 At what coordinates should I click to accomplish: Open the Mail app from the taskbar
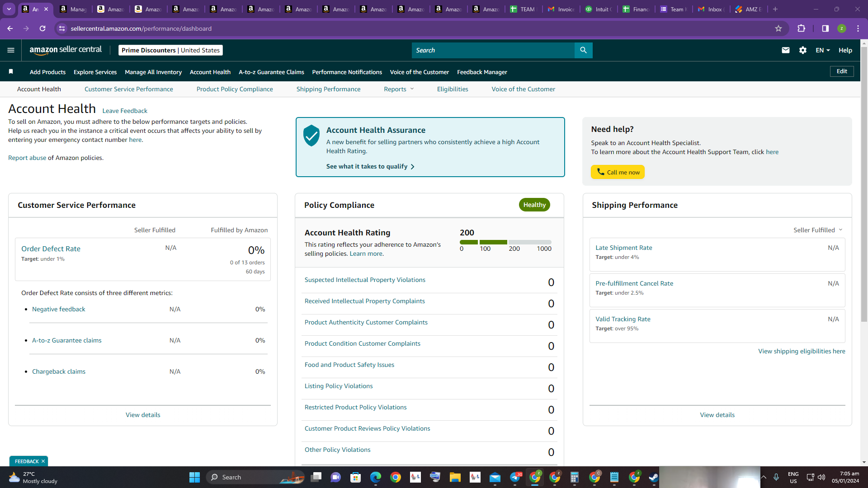click(x=495, y=477)
